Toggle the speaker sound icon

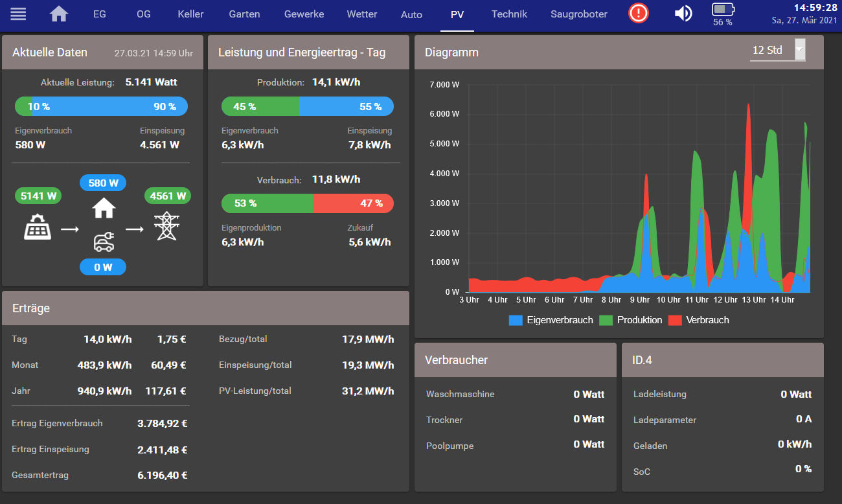pyautogui.click(x=683, y=13)
